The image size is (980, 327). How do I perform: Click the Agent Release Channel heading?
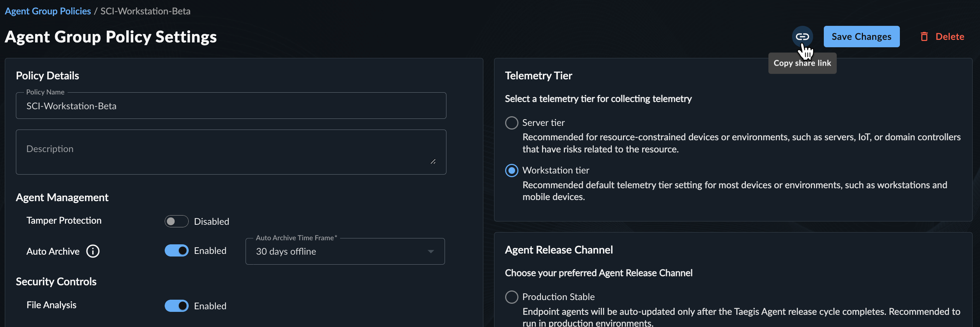coord(558,250)
